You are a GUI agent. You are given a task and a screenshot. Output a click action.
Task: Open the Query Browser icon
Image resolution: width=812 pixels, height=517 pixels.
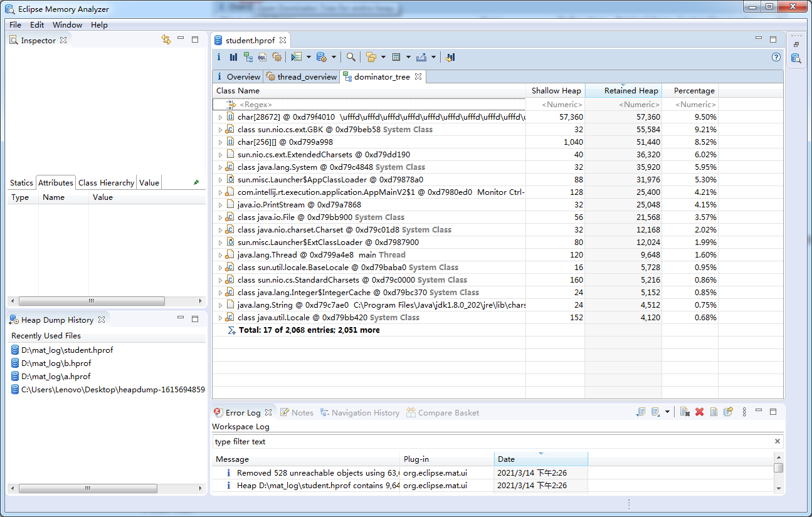[x=321, y=57]
